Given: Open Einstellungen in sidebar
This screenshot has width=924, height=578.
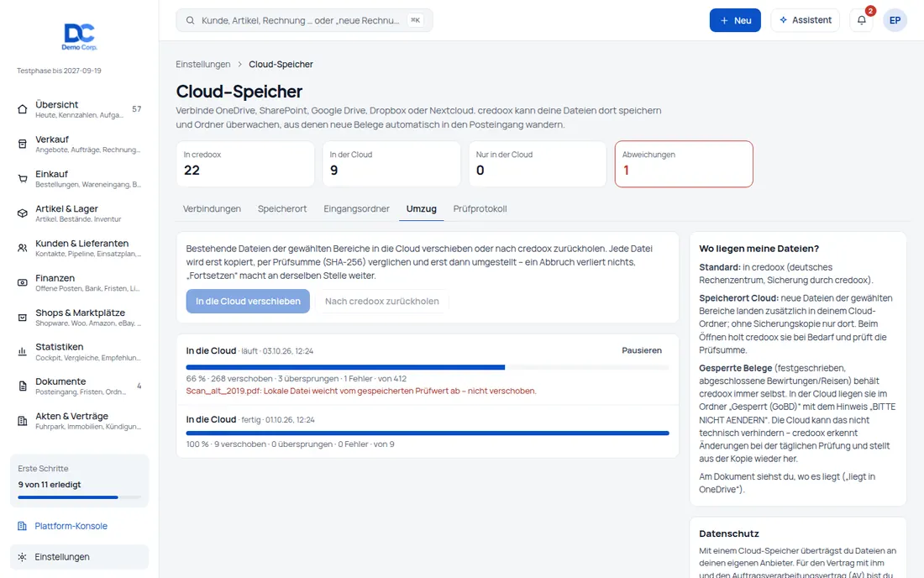Looking at the screenshot, I should (80, 557).
